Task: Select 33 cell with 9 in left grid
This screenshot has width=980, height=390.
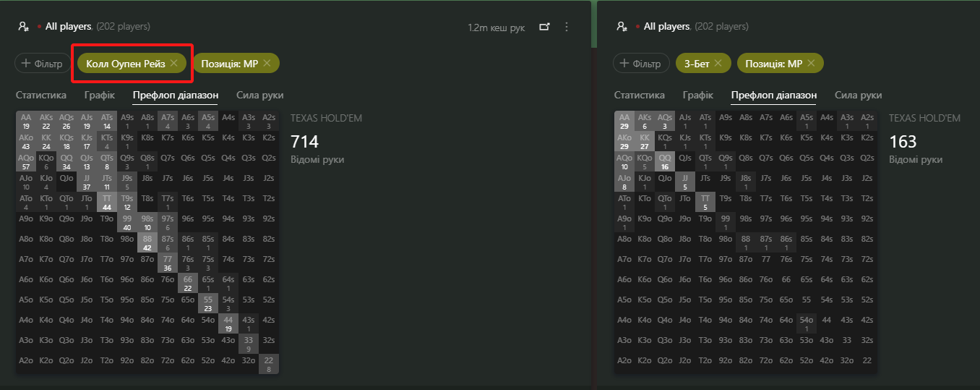Action: point(249,344)
